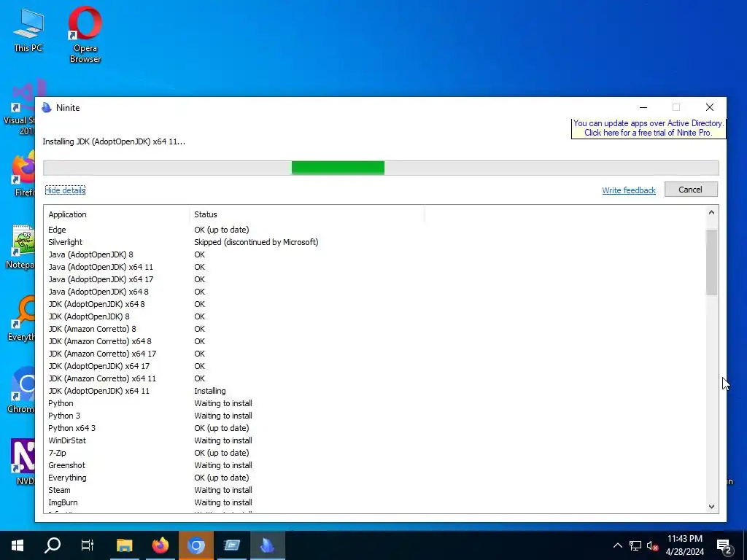
Task: Select JDK (AdoptOpenJDK) x64 8 row
Action: [x=374, y=304]
